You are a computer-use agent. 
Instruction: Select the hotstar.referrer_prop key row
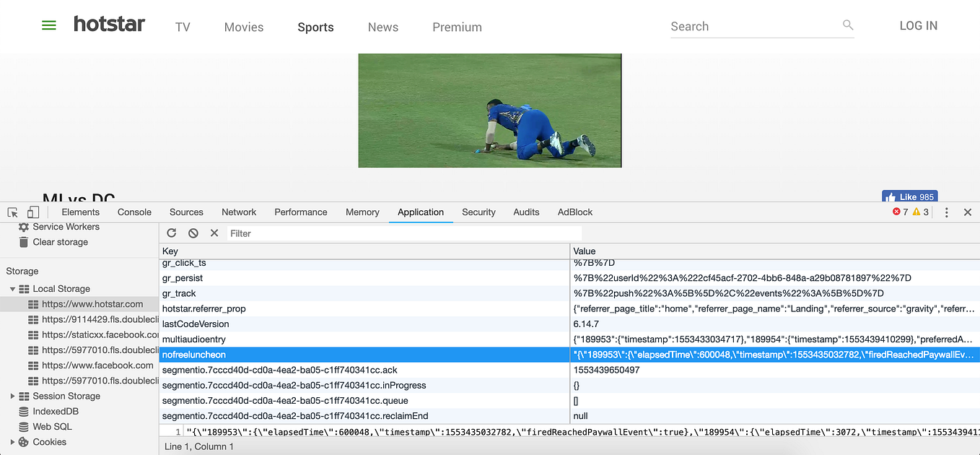364,308
